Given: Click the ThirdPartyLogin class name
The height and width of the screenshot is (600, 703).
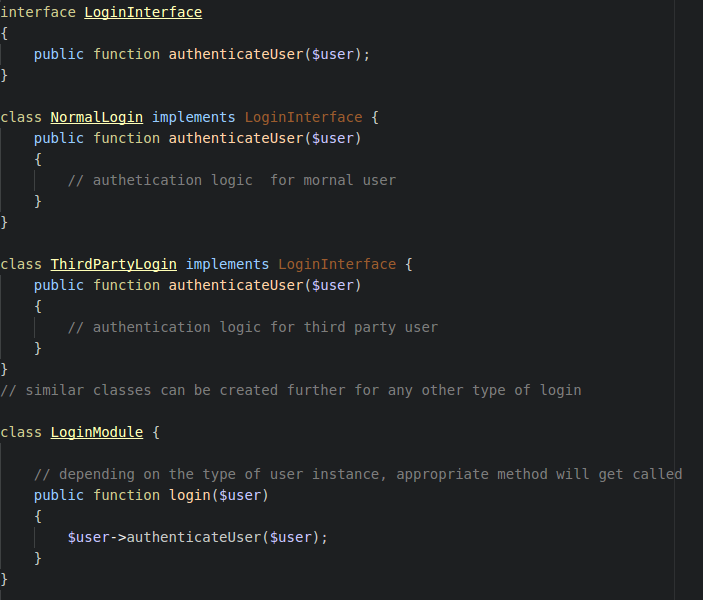Looking at the screenshot, I should coord(113,264).
